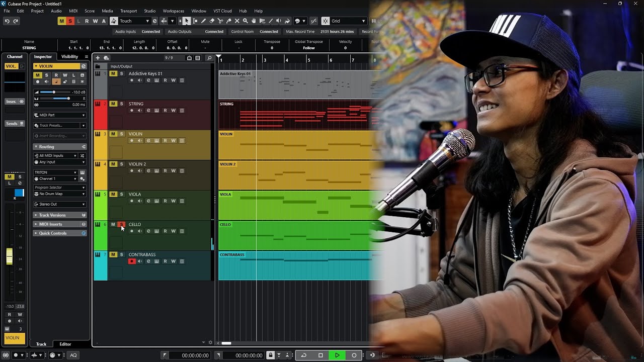Open Edit Instrument keyboard icon in Routing

83,172
